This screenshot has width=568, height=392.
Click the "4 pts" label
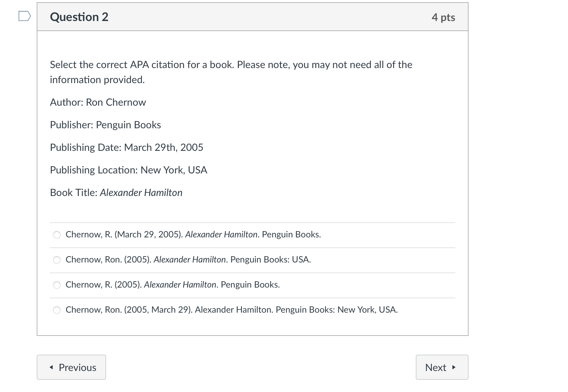[x=444, y=17]
